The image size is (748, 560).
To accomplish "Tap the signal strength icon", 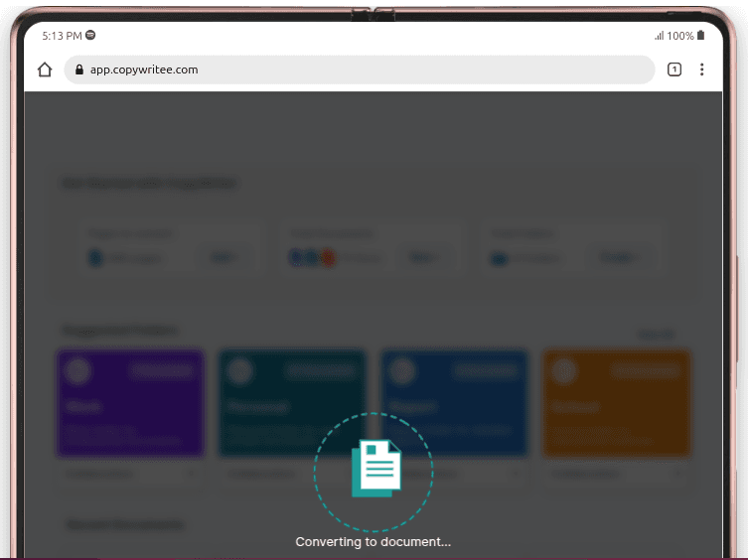I will coord(660,36).
